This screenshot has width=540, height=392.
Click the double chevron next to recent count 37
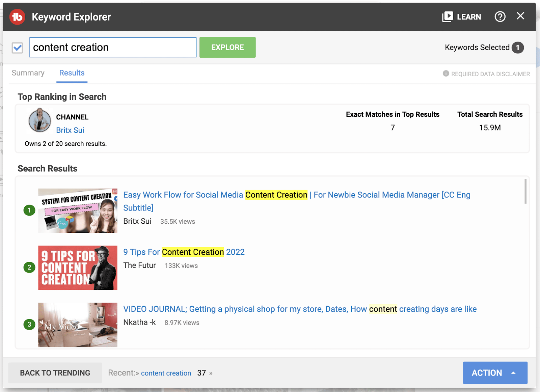click(211, 373)
